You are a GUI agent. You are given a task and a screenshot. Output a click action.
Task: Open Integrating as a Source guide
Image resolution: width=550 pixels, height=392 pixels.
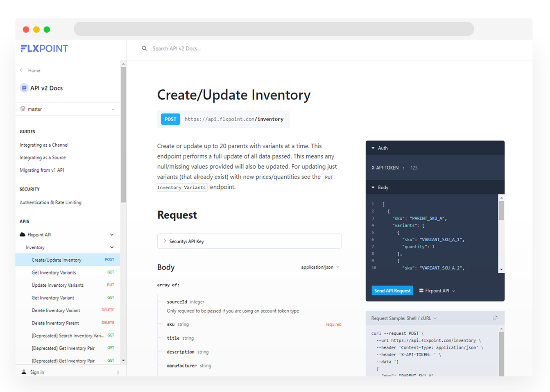pos(43,158)
